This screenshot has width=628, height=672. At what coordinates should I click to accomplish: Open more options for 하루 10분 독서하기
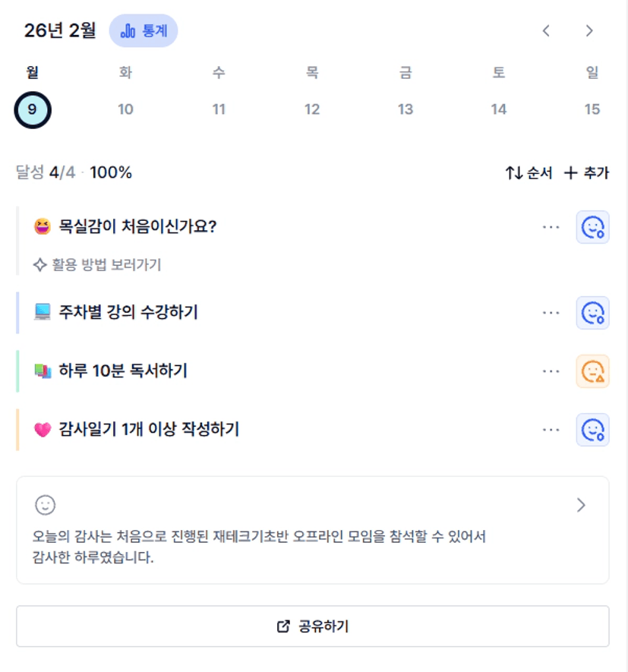point(551,371)
